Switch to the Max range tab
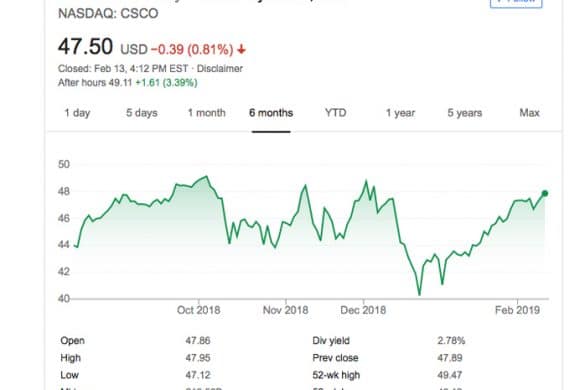This screenshot has width=585, height=390. click(x=529, y=113)
